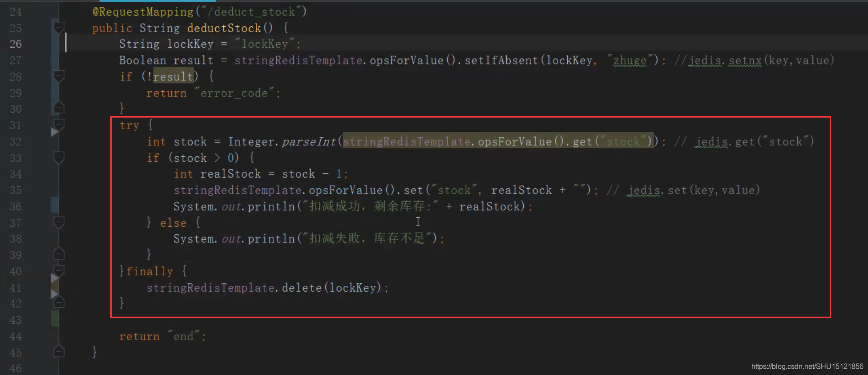Collapse the try block fold on line 31
868x375 pixels.
[59, 125]
